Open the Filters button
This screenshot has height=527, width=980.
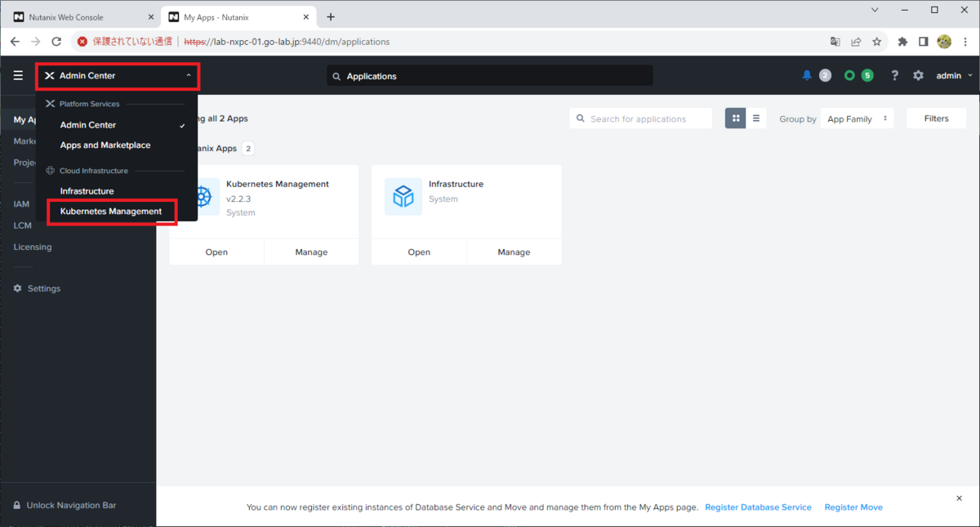coord(936,118)
